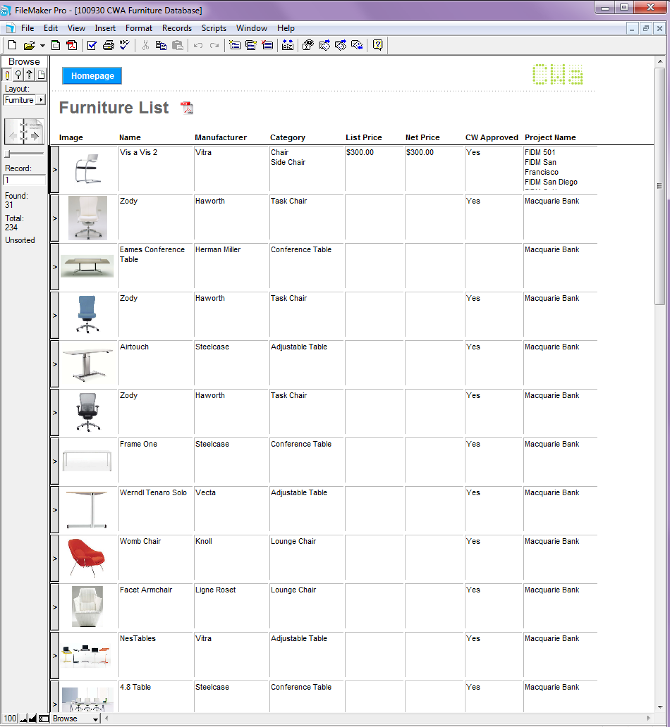Click the Open file folder icon
670x727 pixels.
click(x=29, y=45)
